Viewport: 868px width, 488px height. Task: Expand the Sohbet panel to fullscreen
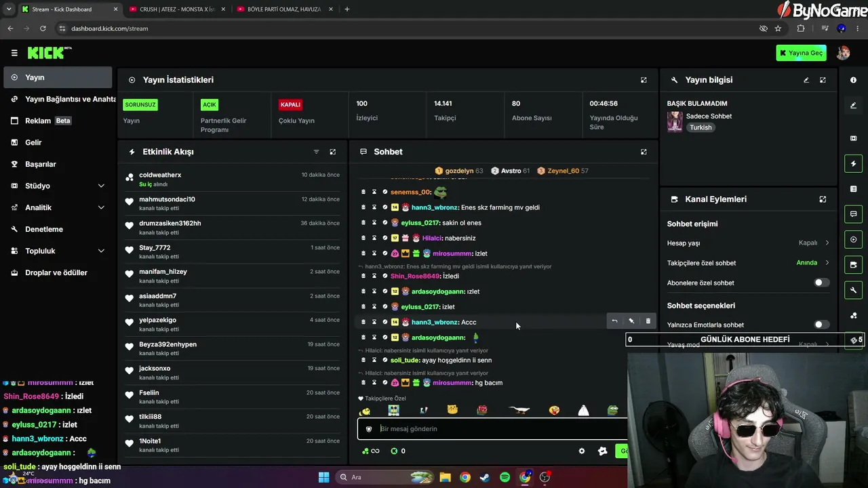pos(644,152)
